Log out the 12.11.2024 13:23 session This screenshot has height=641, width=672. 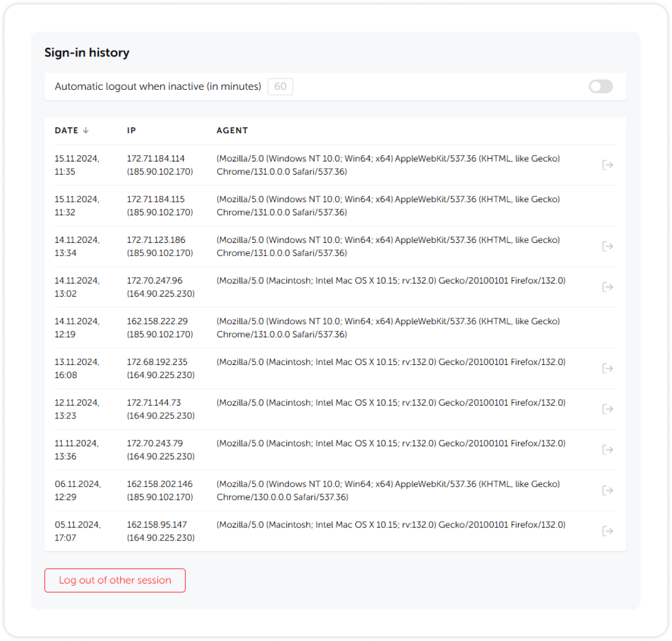[x=608, y=409]
